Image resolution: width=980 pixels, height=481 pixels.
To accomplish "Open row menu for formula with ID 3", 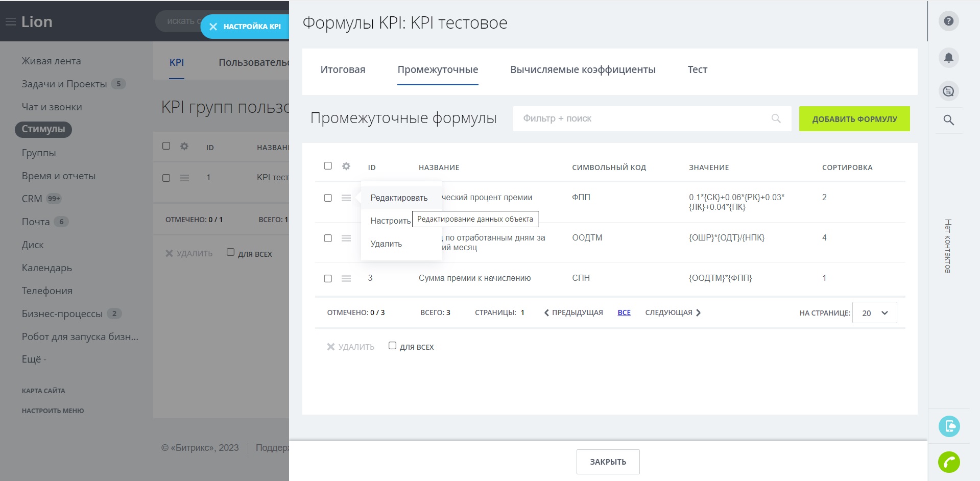I will (346, 278).
